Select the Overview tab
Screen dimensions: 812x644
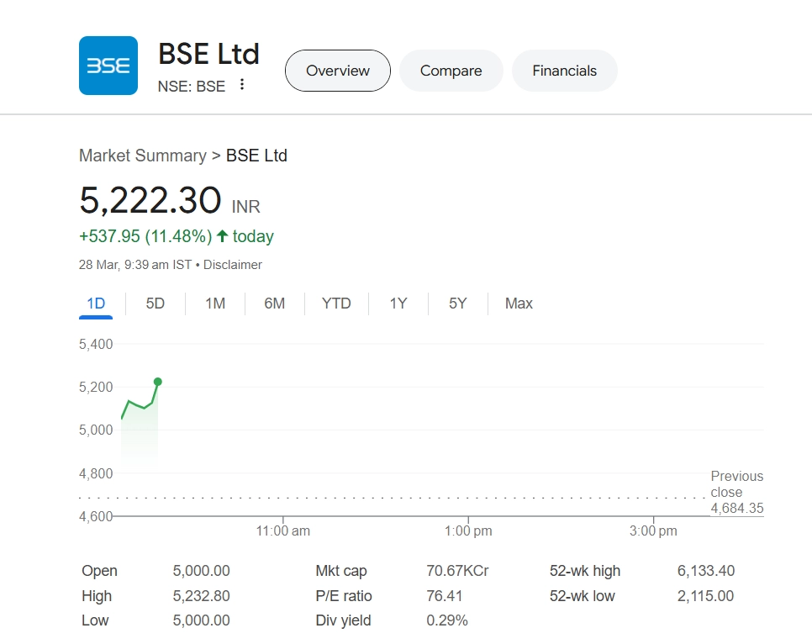[337, 71]
